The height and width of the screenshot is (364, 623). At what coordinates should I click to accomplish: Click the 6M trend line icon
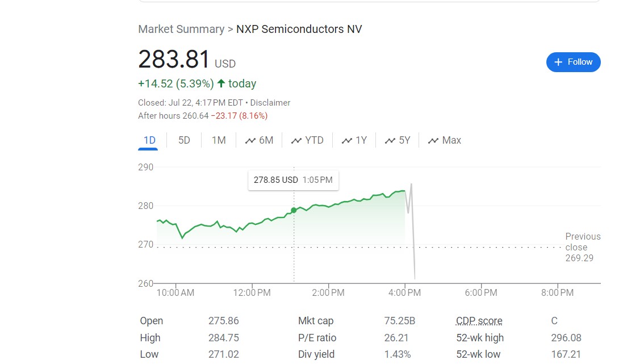pyautogui.click(x=250, y=141)
